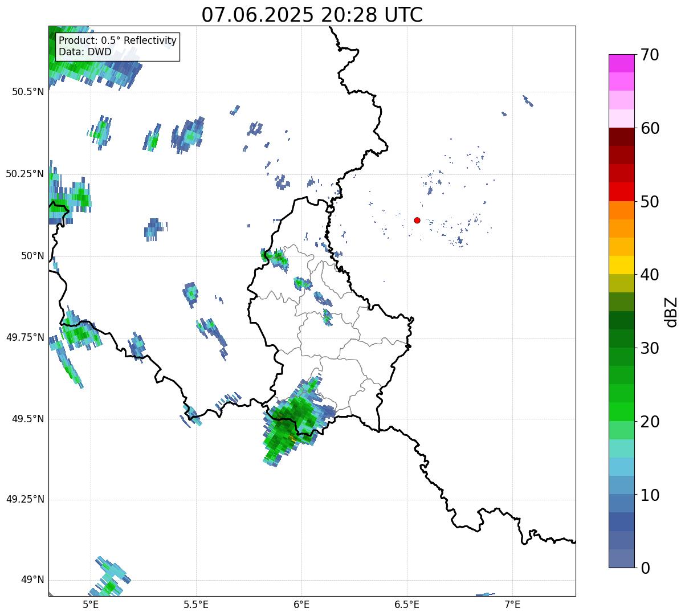Screen dimensions: 685x616
Task: Click the colorbar 60 tick label
Action: point(649,128)
